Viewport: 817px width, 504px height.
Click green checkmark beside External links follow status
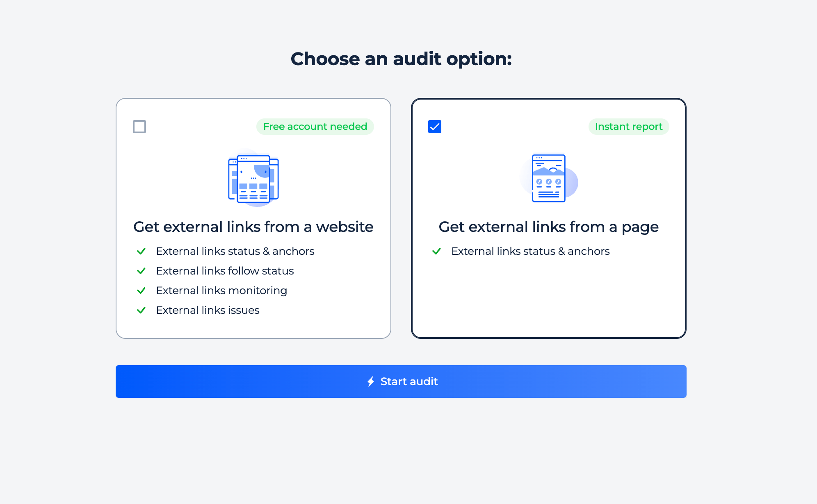pos(141,271)
